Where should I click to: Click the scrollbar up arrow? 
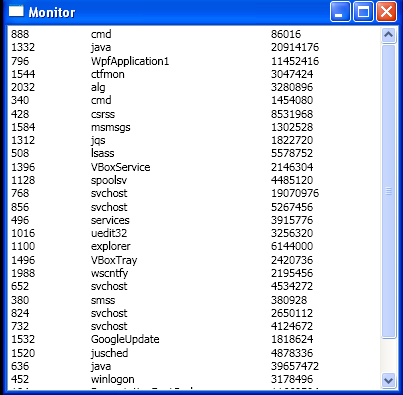coord(389,35)
